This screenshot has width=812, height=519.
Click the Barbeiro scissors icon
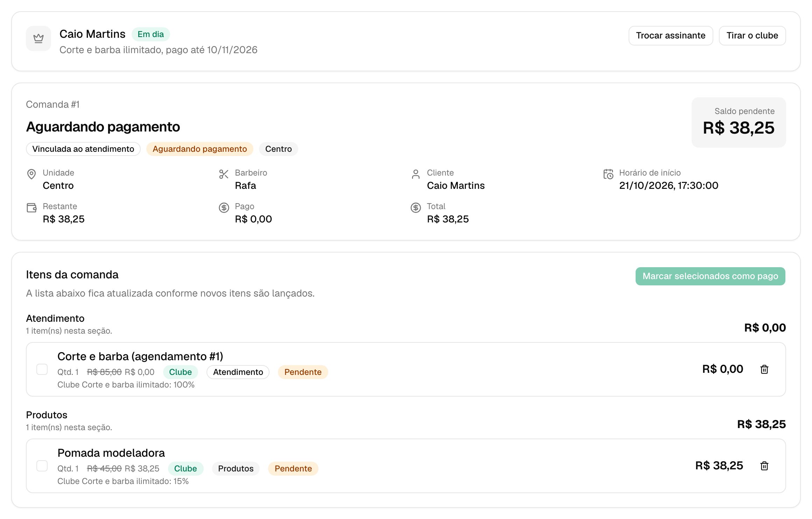(x=224, y=174)
